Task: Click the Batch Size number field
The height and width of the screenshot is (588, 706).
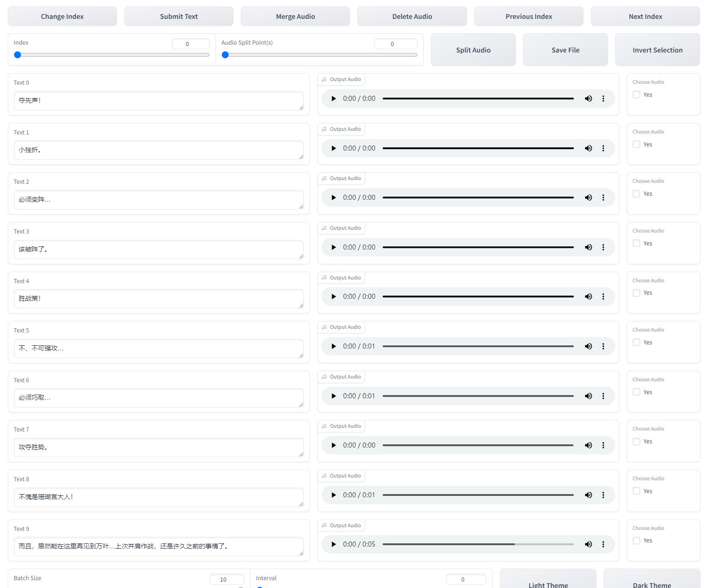Action: click(227, 579)
